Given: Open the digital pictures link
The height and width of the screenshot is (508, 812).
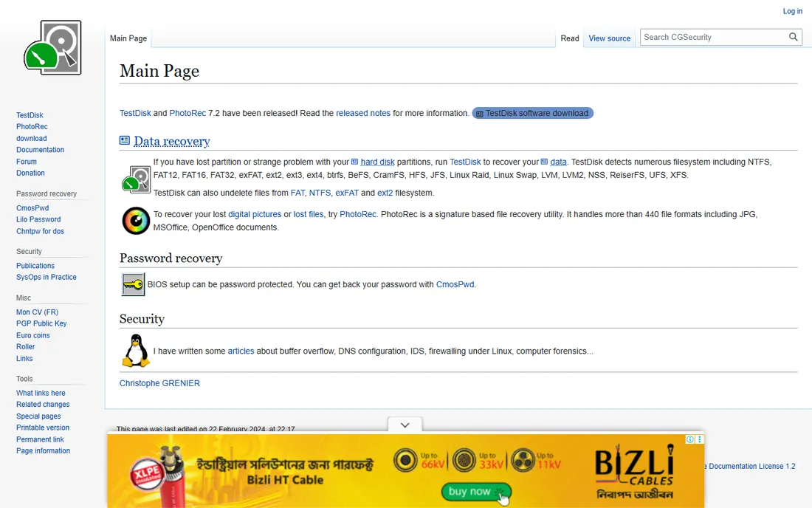Looking at the screenshot, I should pyautogui.click(x=255, y=214).
